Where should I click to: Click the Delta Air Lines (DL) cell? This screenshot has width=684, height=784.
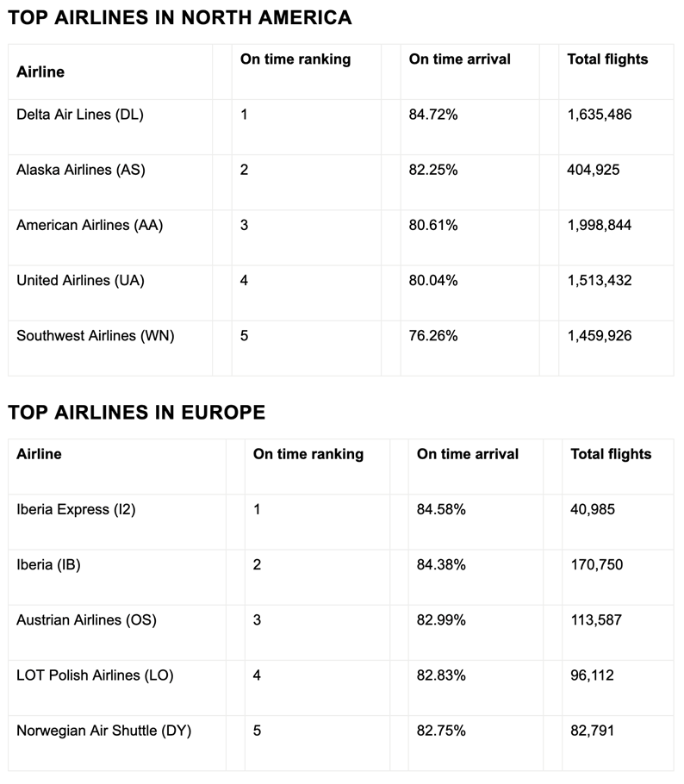click(x=80, y=115)
